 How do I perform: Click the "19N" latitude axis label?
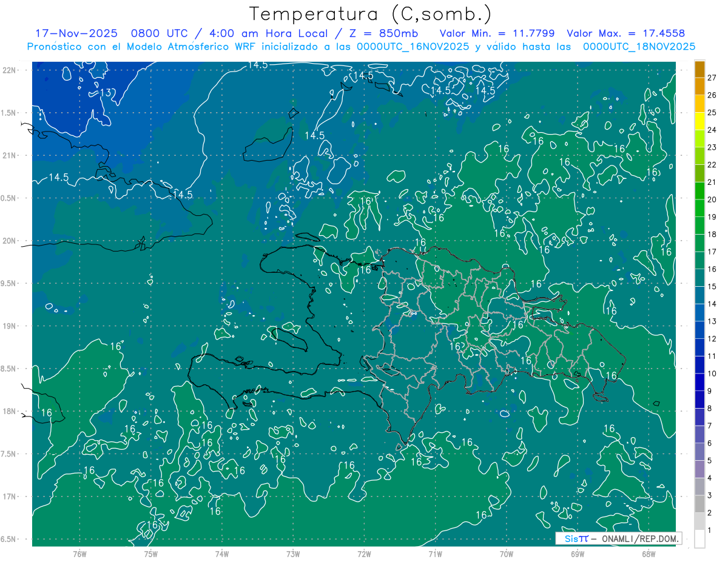[10, 326]
